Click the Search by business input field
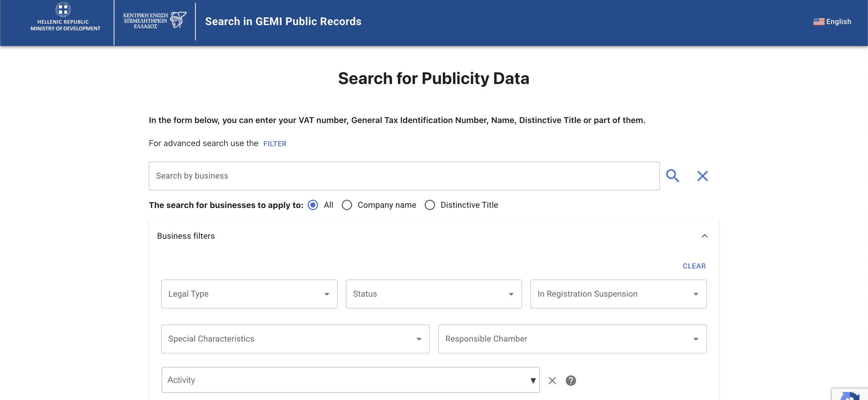 click(404, 176)
